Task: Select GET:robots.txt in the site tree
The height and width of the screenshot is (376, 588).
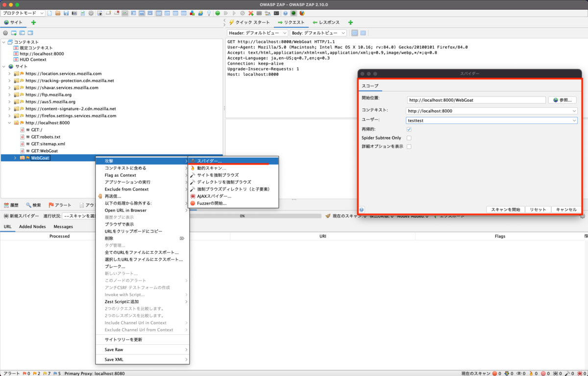Action: (x=46, y=137)
